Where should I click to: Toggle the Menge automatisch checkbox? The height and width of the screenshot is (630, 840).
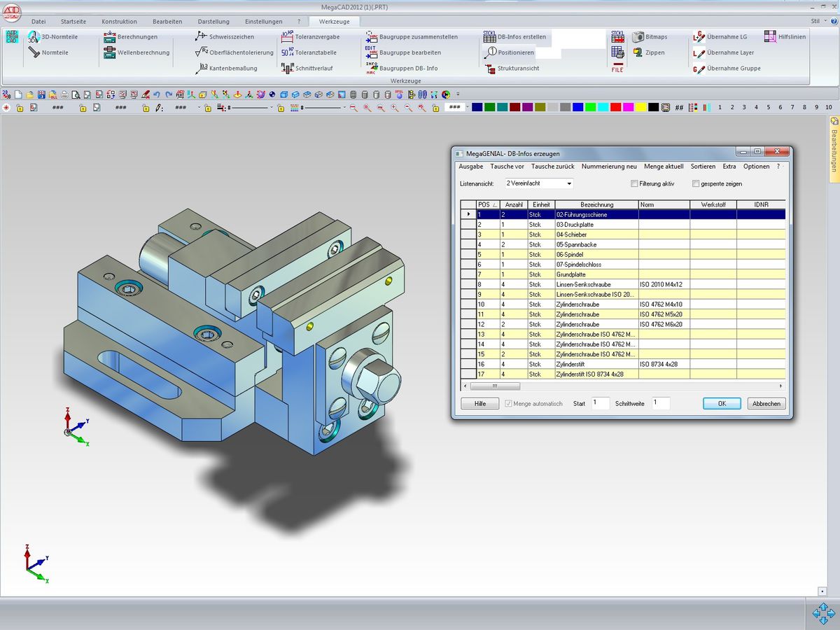[508, 404]
